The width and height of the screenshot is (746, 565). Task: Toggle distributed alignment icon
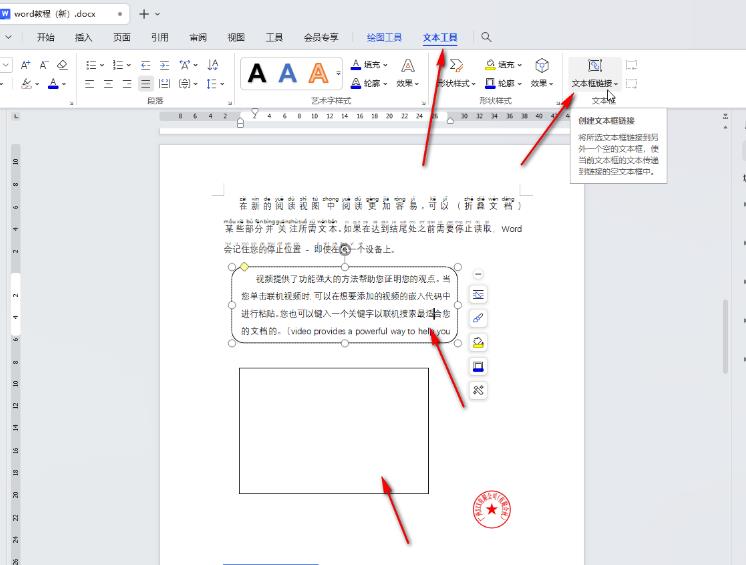(x=165, y=84)
